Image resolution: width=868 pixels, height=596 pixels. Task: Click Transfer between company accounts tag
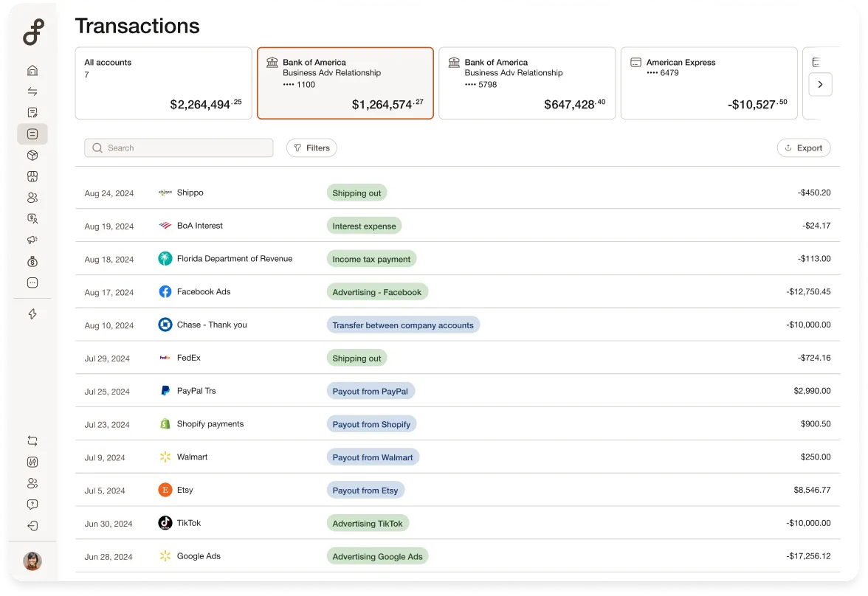point(403,325)
